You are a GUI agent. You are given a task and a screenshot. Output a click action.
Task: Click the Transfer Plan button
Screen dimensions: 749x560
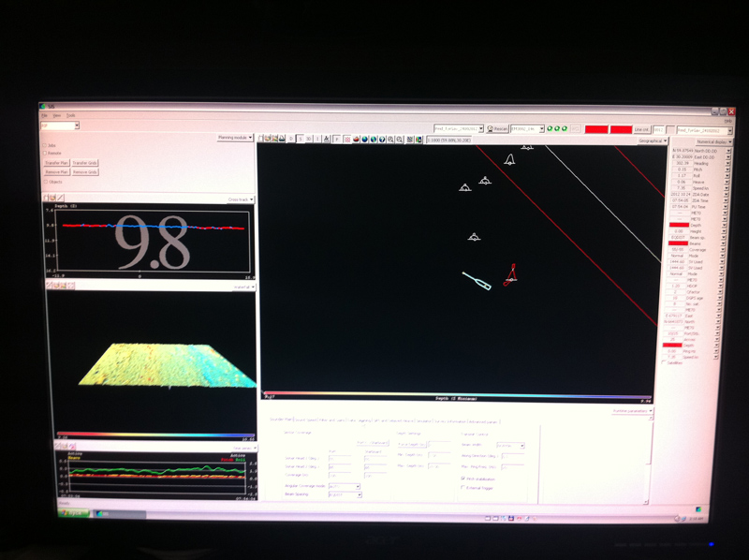pos(56,163)
